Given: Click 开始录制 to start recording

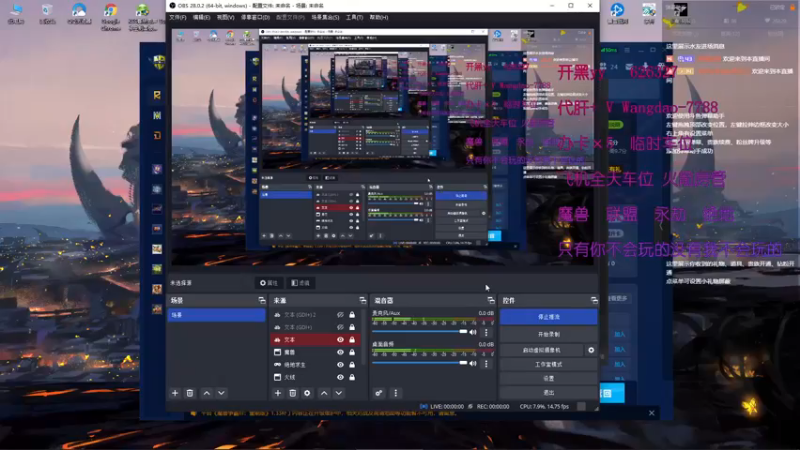Looking at the screenshot, I should click(x=548, y=334).
